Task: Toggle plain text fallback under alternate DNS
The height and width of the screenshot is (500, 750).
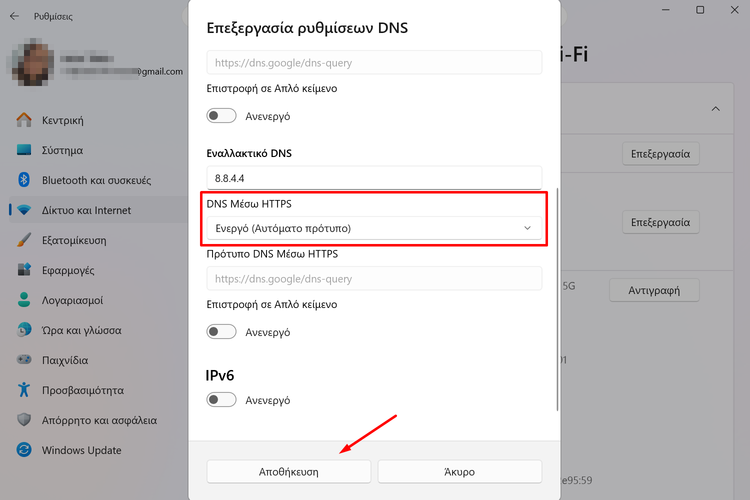Action: (x=221, y=331)
